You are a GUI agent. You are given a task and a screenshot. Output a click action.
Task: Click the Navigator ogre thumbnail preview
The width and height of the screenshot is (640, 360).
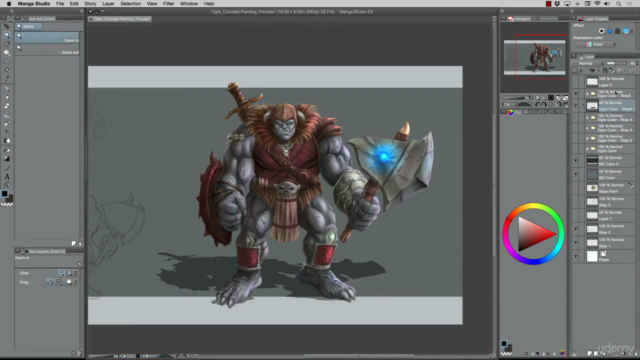(535, 58)
